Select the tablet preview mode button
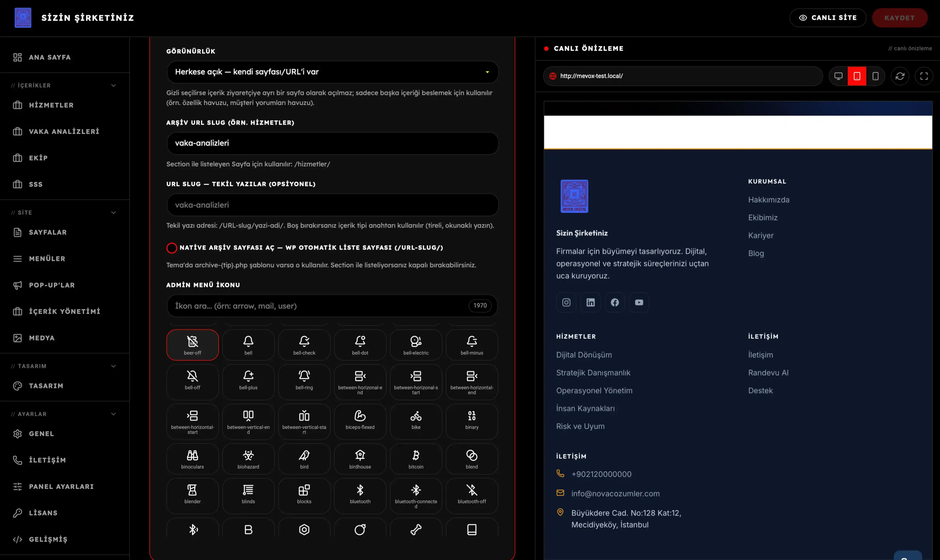Viewport: 940px width, 560px height. point(857,76)
